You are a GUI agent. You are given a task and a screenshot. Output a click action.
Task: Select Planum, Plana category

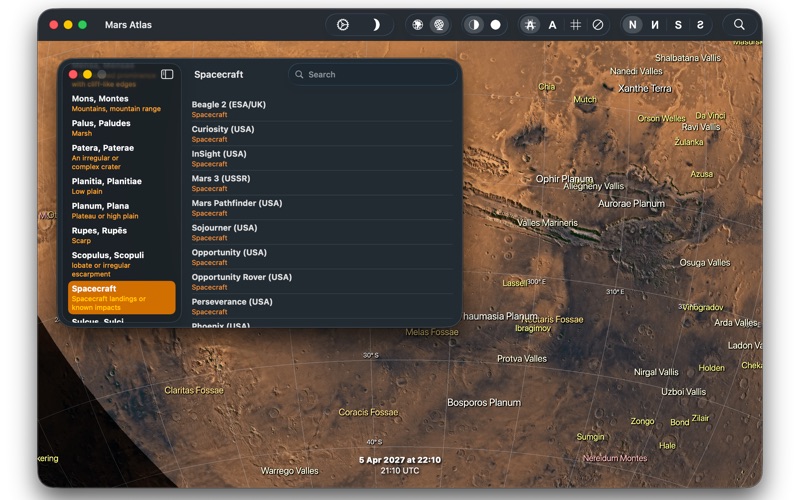point(121,210)
